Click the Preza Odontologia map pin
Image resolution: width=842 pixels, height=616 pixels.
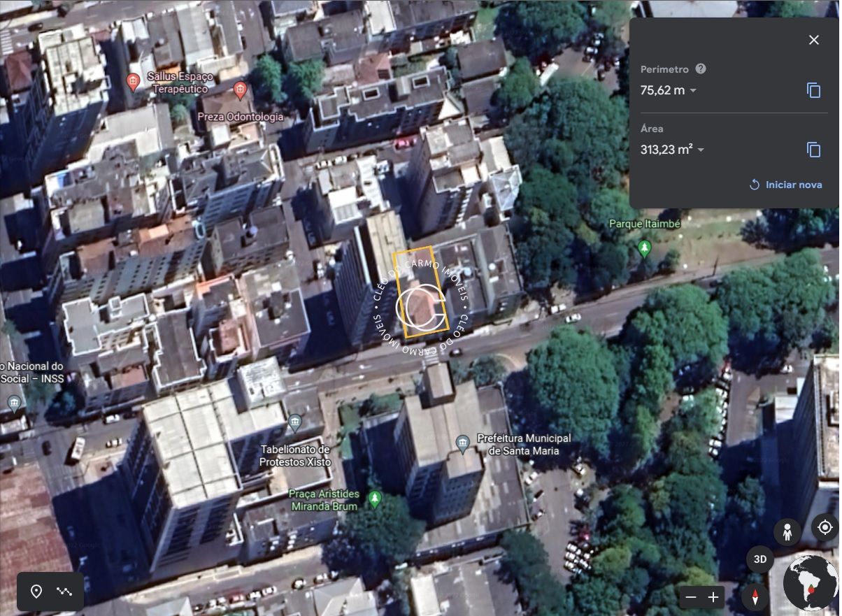coord(241,89)
